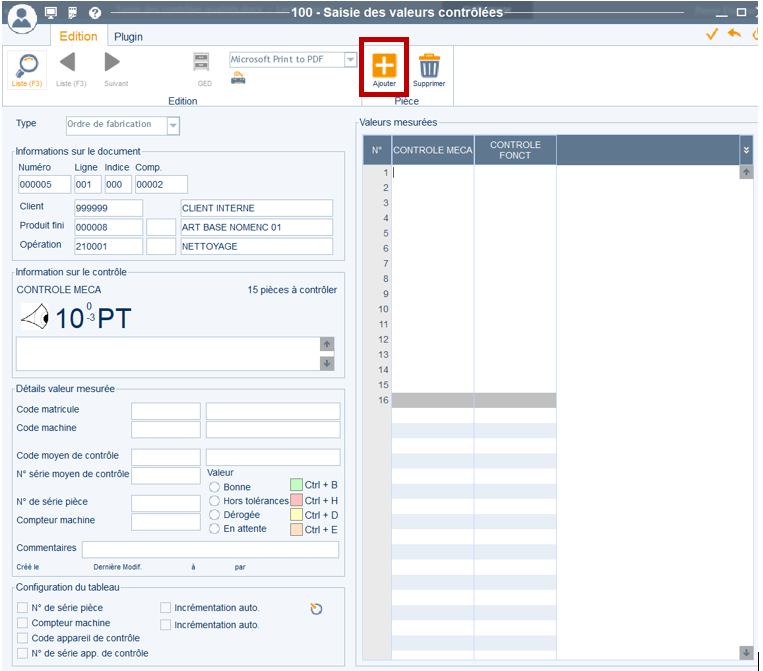763x671 pixels.
Task: Enable Code appareil de contrôle checkbox
Action: point(22,638)
